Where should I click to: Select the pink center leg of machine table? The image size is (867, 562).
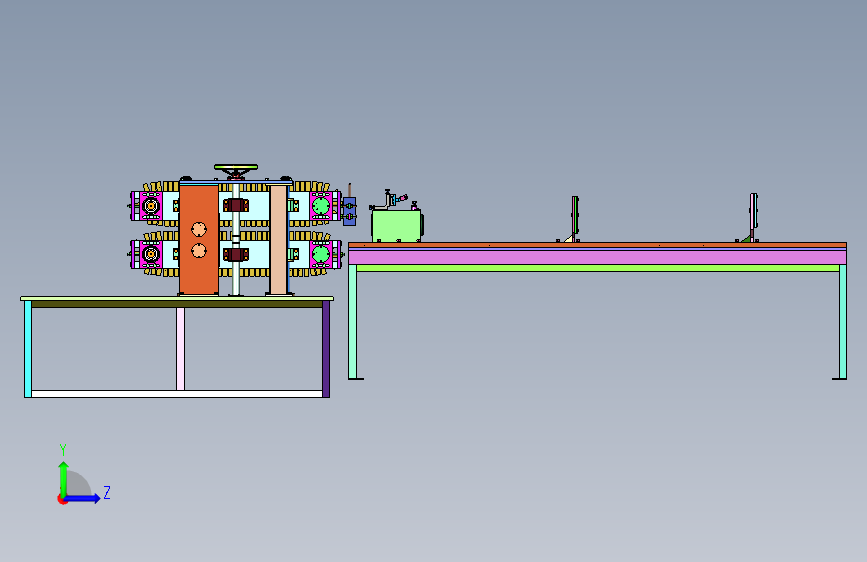click(x=180, y=349)
